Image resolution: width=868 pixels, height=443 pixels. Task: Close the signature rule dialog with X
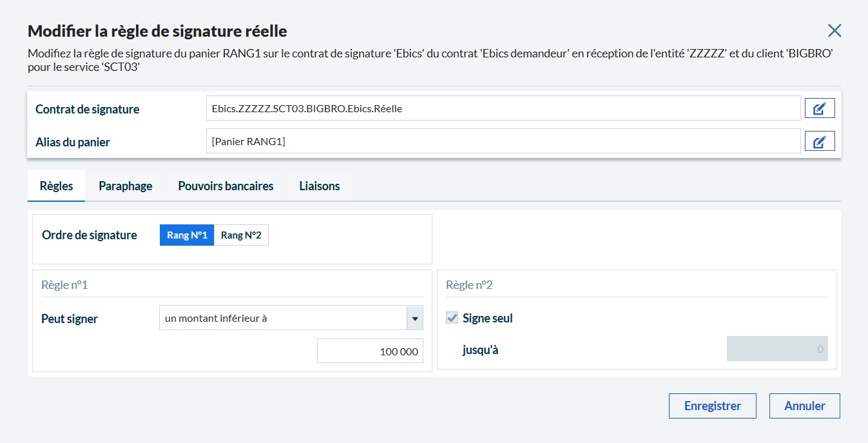click(834, 30)
